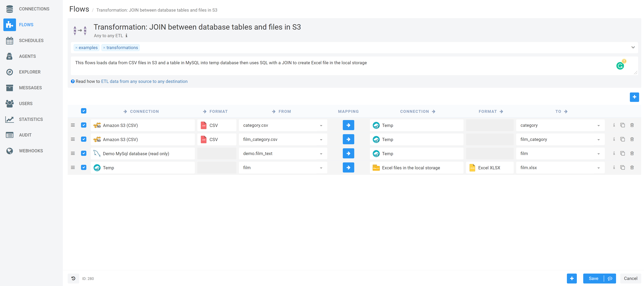This screenshot has height=286, width=644.
Task: Delete the film_category row
Action: click(632, 139)
